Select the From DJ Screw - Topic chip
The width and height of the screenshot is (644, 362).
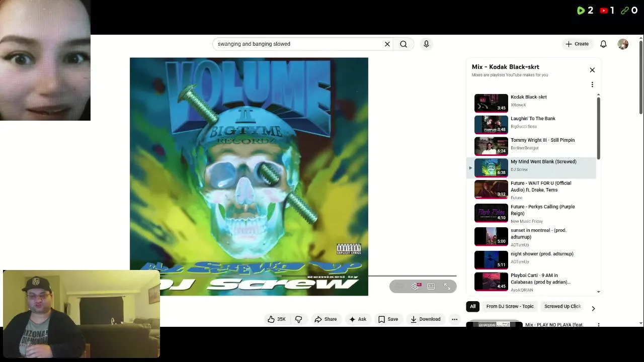click(x=510, y=306)
